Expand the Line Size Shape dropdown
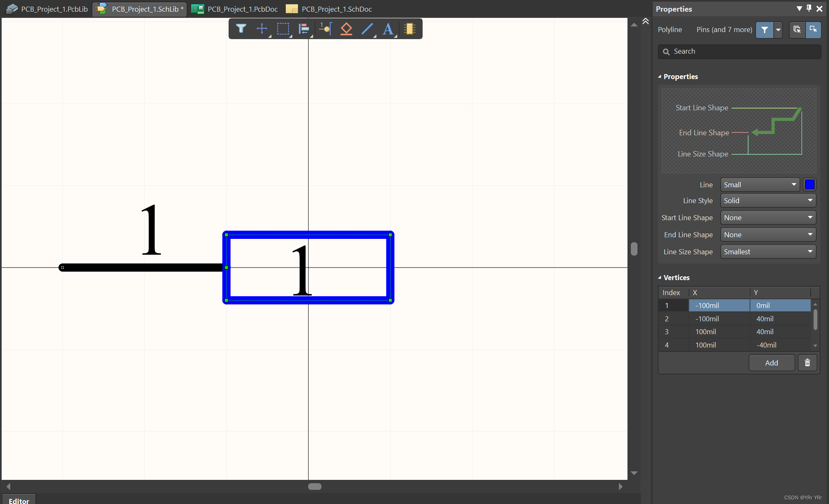The image size is (829, 504). tap(768, 252)
